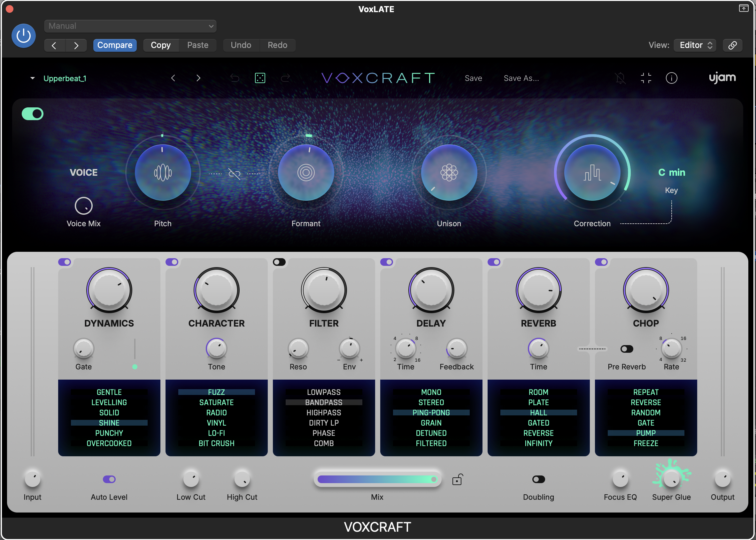
Task: Select FREEZE chop mode
Action: pyautogui.click(x=646, y=444)
